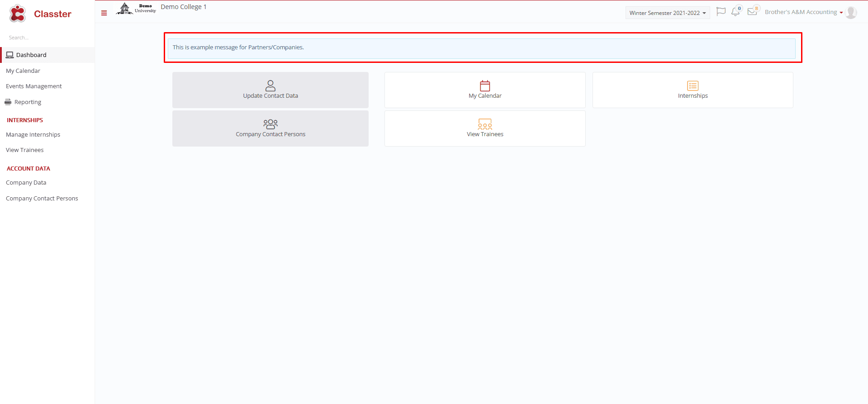This screenshot has width=868, height=404.
Task: Click the Update Contact Data person icon
Action: (270, 86)
